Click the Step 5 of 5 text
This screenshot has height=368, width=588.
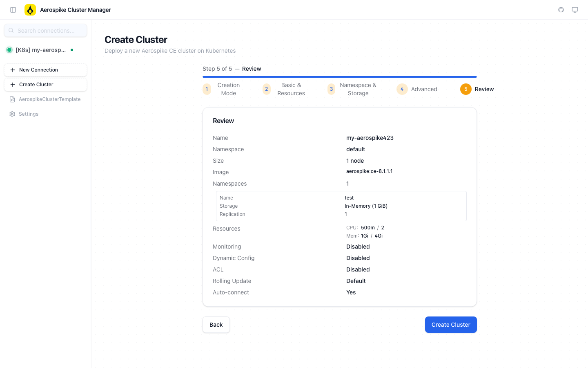tap(217, 69)
